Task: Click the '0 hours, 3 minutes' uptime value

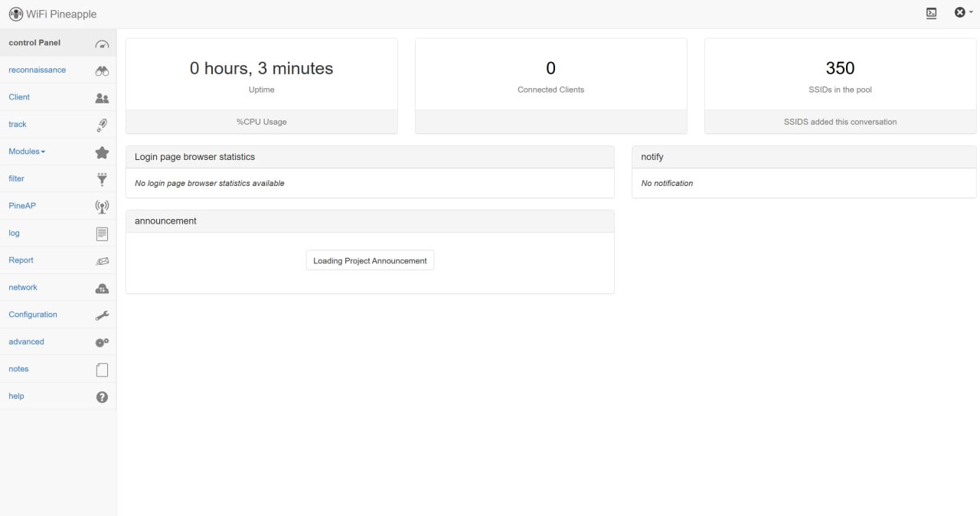Action: (x=262, y=68)
